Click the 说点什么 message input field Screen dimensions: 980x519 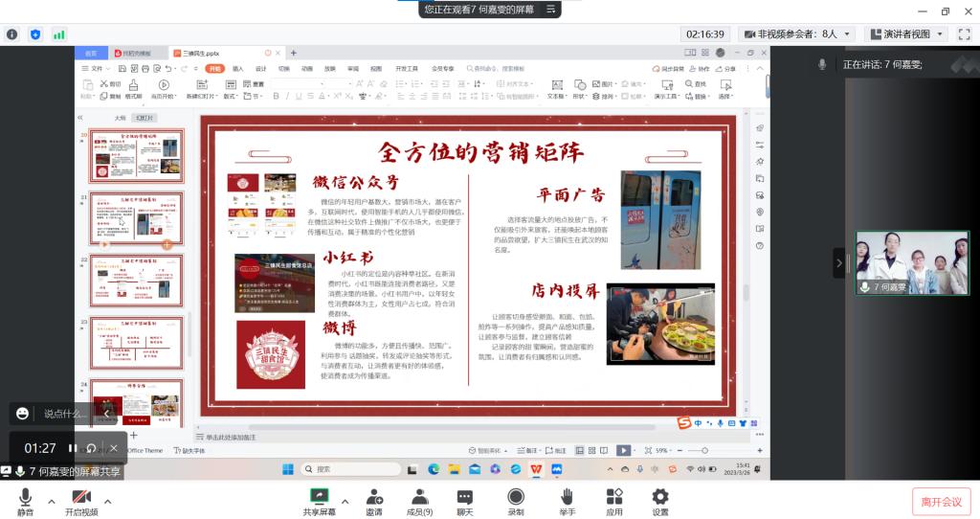pos(67,414)
